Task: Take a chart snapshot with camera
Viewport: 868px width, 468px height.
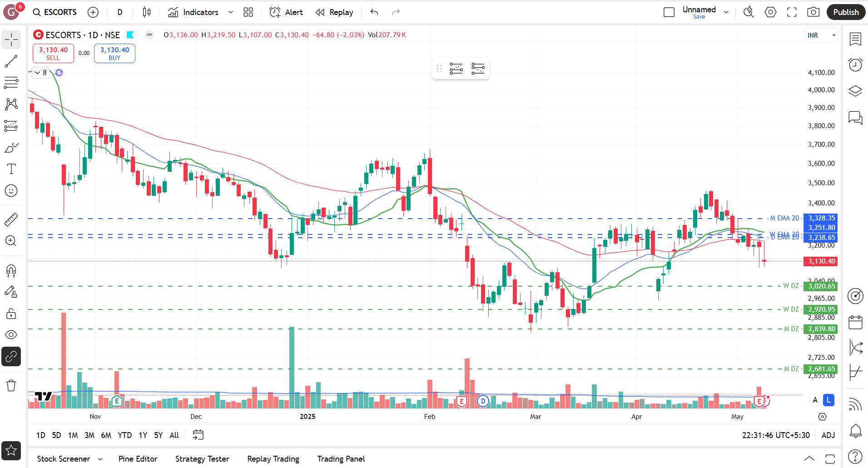Action: tap(813, 12)
